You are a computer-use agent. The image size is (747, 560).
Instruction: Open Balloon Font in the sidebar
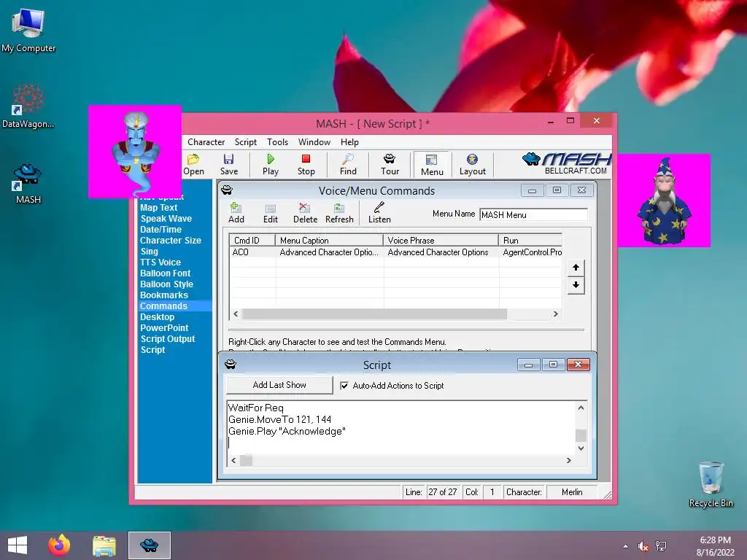coord(165,273)
